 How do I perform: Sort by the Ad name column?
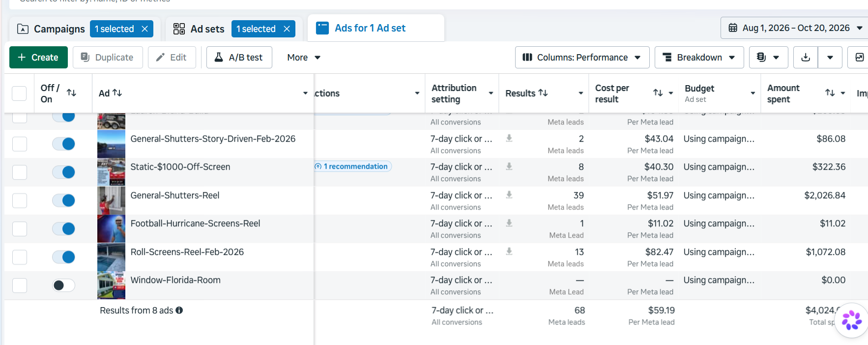(x=117, y=93)
